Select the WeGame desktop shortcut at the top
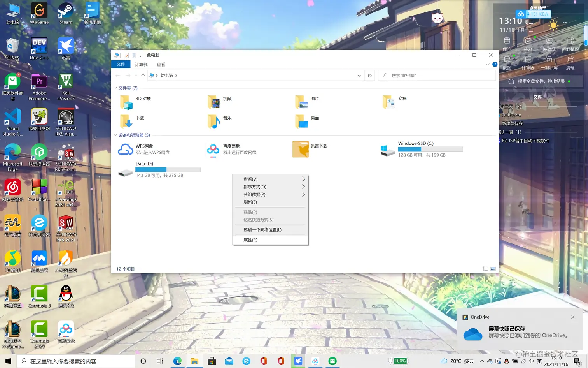This screenshot has width=588, height=368. 39,14
